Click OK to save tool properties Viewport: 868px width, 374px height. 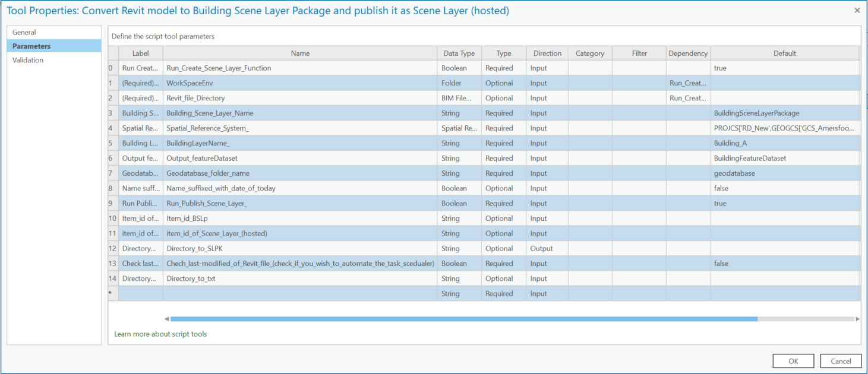(793, 361)
